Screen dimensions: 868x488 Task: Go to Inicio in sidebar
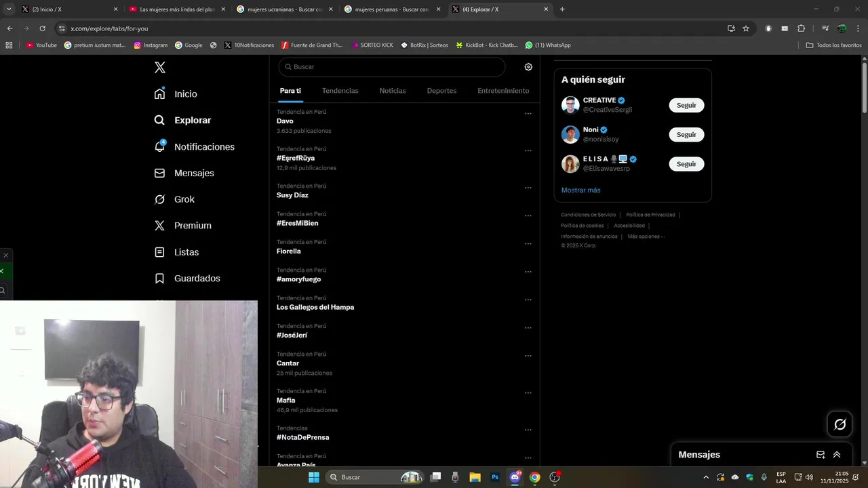176,94
